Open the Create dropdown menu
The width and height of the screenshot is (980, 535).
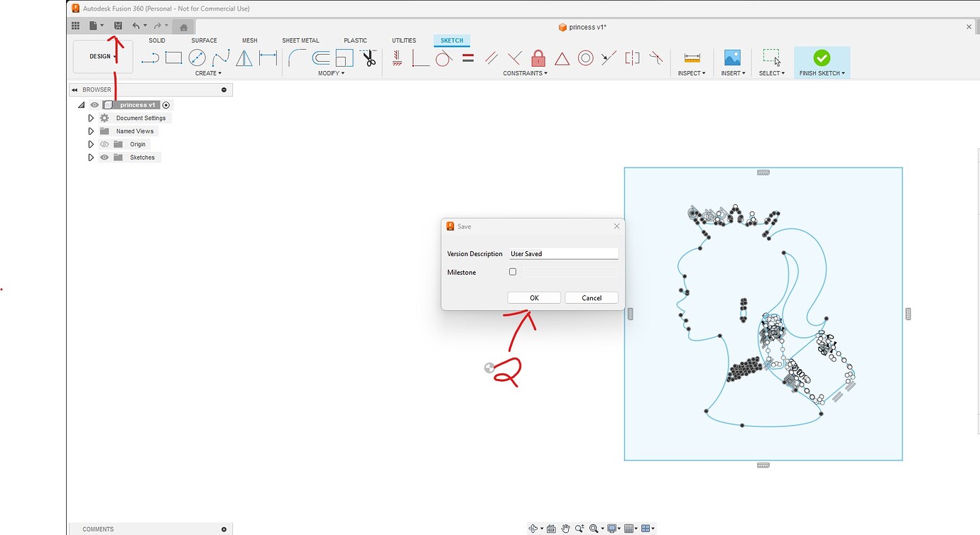(208, 73)
